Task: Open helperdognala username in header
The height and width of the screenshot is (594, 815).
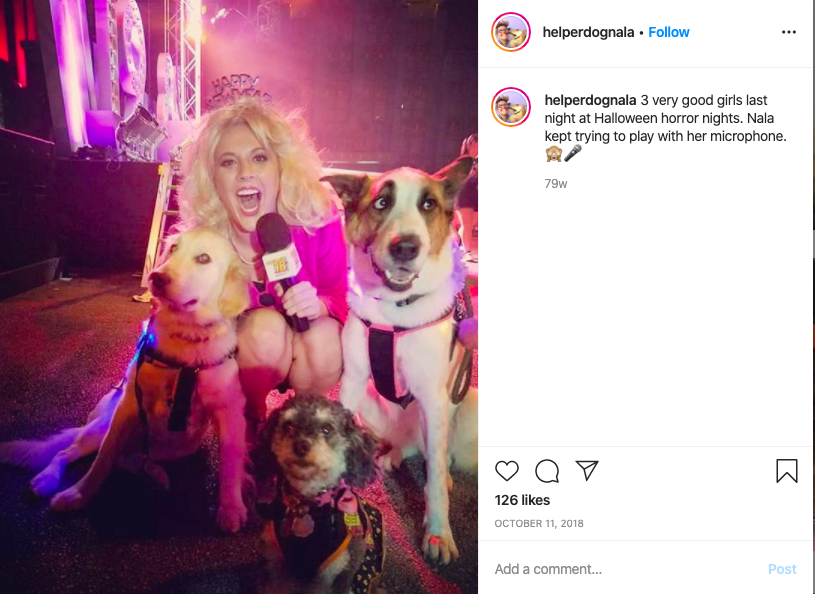Action: [x=588, y=32]
